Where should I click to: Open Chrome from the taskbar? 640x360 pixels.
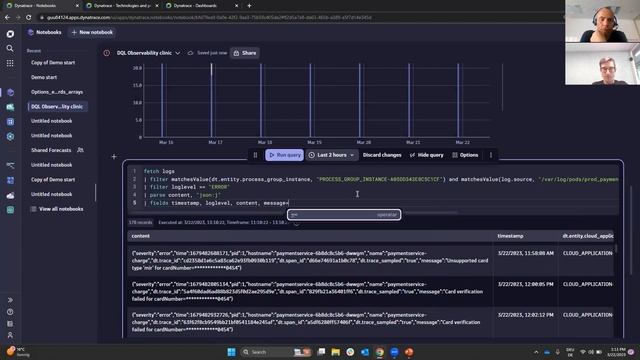[380, 352]
